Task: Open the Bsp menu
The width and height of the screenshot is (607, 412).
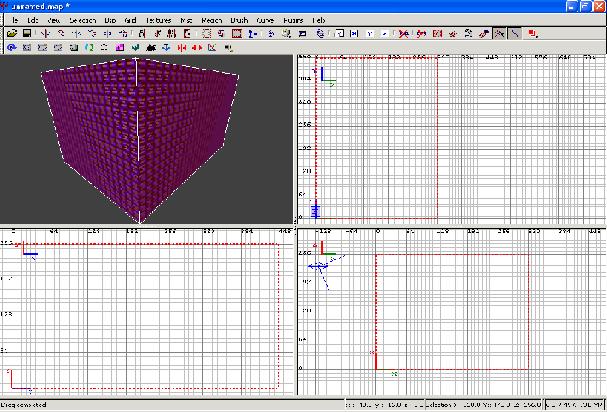Action: (110, 21)
